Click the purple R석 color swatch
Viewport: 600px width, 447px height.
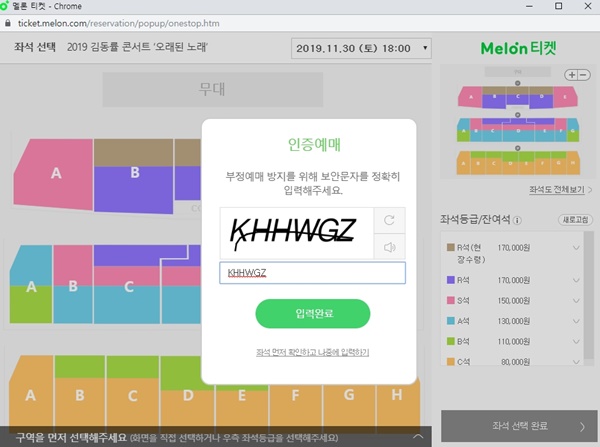[450, 280]
